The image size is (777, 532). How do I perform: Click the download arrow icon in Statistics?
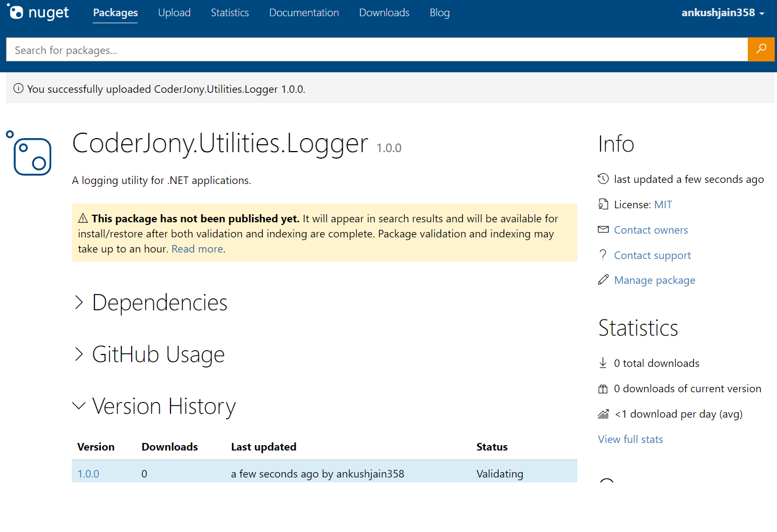tap(603, 363)
